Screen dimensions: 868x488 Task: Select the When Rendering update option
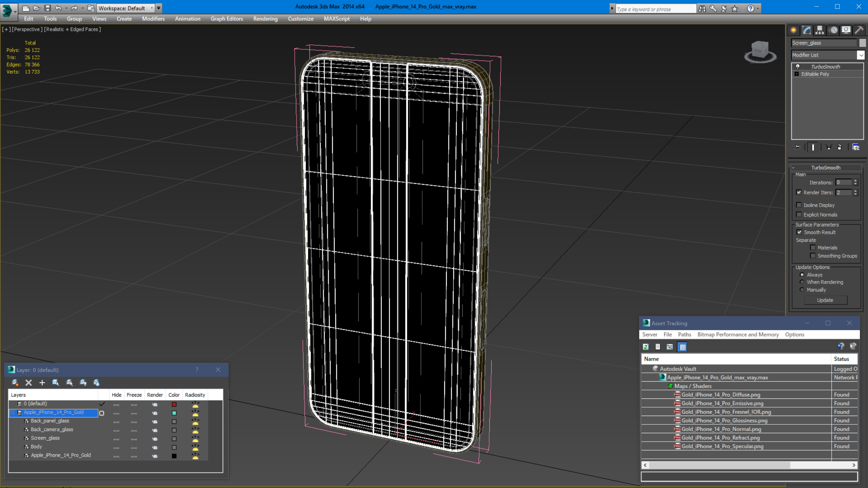(802, 282)
